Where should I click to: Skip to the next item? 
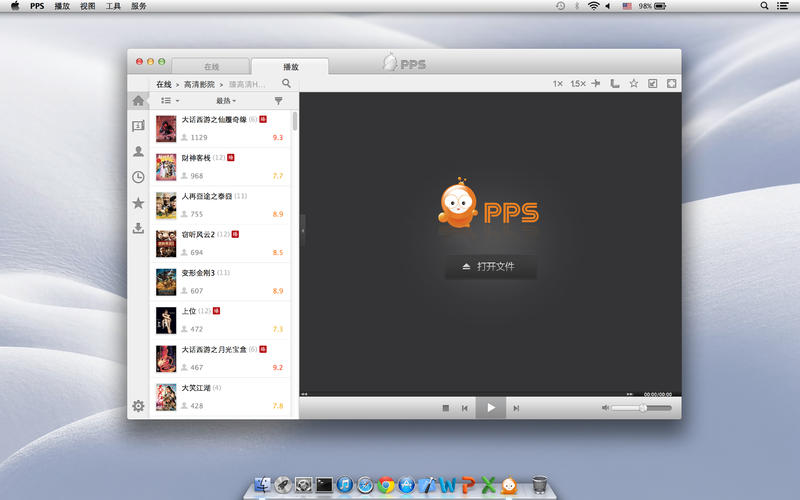[516, 408]
